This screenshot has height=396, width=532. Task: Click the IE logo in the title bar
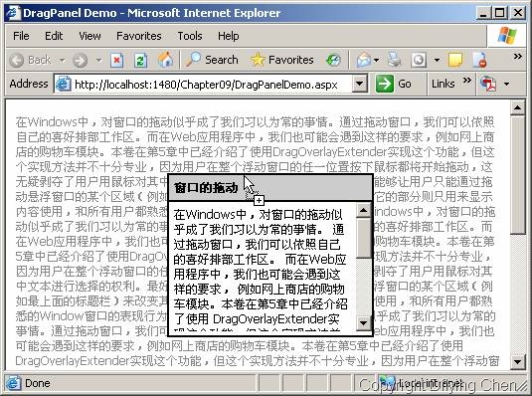pyautogui.click(x=14, y=13)
